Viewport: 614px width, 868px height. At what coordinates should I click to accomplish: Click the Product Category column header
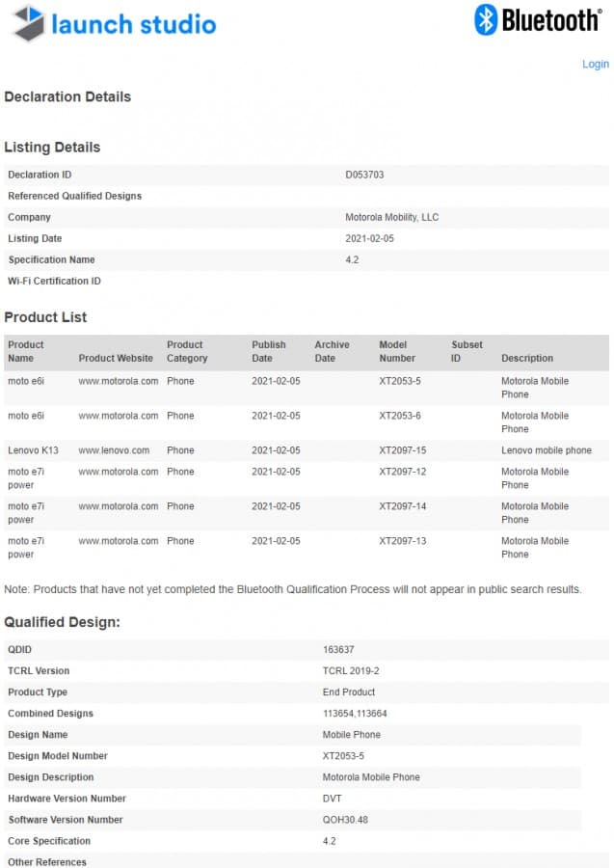[x=186, y=351]
